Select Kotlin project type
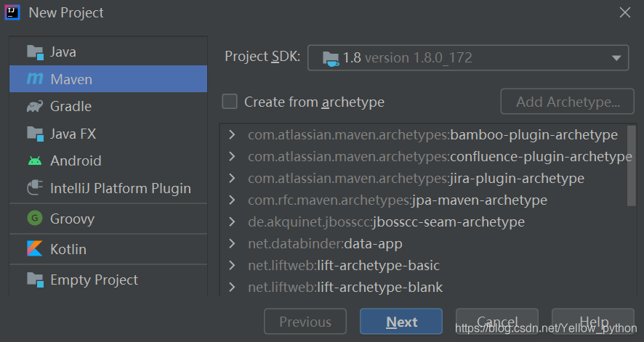644x342 pixels. 108,249
